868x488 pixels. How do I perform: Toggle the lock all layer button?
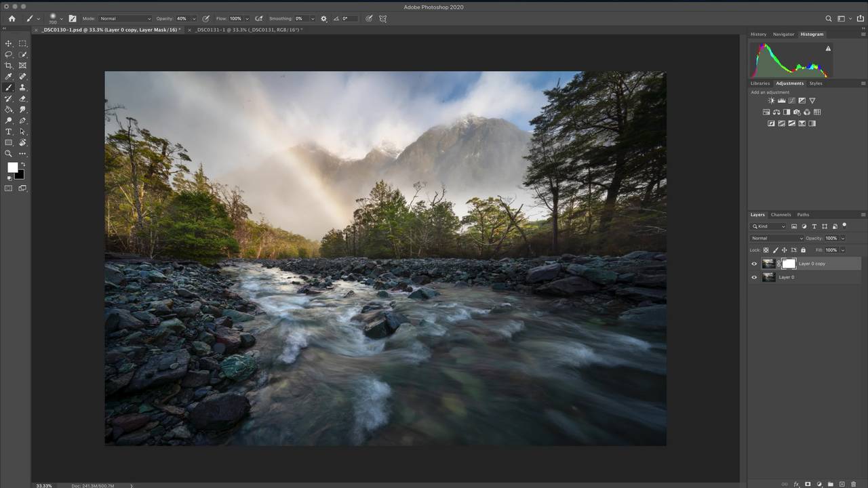click(x=804, y=250)
